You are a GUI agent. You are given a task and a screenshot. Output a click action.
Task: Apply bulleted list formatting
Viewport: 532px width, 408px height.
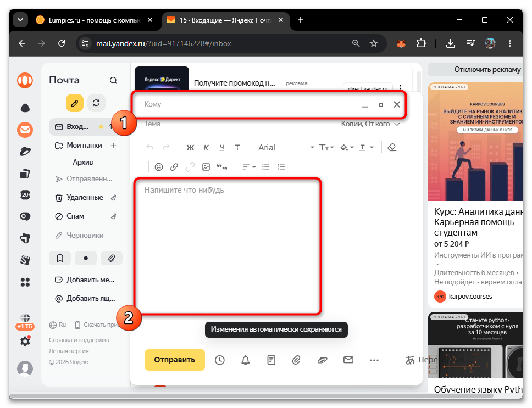pyautogui.click(x=265, y=167)
